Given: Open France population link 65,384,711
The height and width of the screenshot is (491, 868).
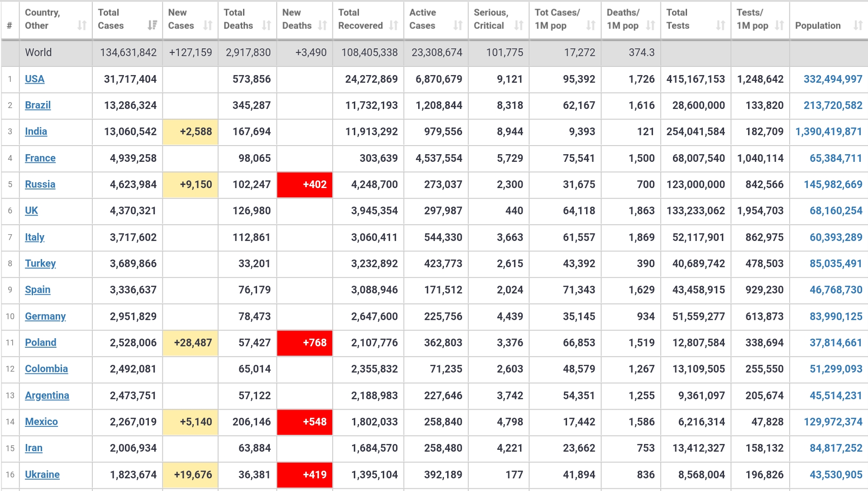Looking at the screenshot, I should (836, 158).
